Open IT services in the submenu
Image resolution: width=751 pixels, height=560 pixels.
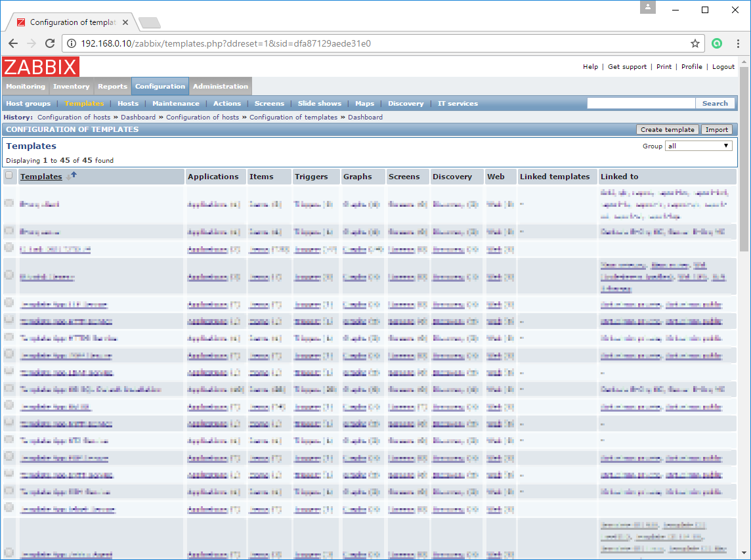click(x=458, y=104)
